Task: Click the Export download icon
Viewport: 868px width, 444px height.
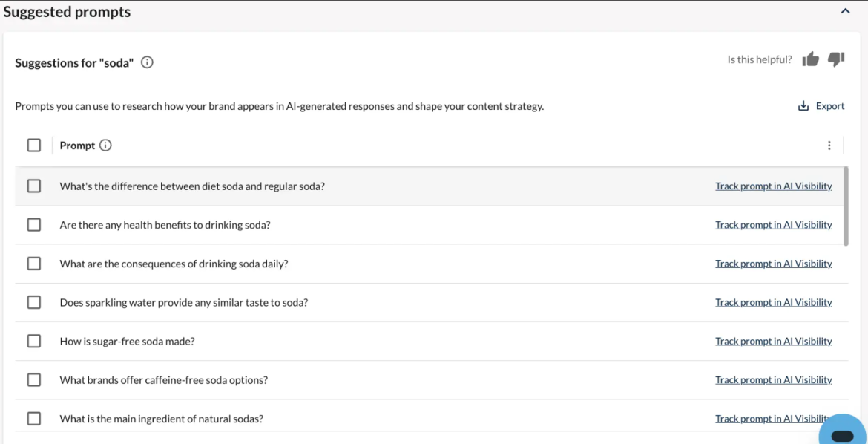Action: pos(803,106)
